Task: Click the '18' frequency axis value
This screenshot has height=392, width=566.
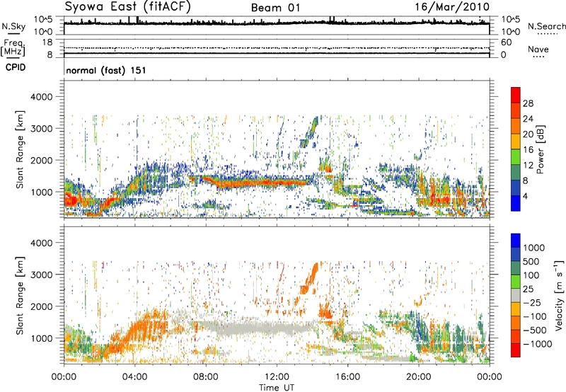Action: (x=47, y=42)
